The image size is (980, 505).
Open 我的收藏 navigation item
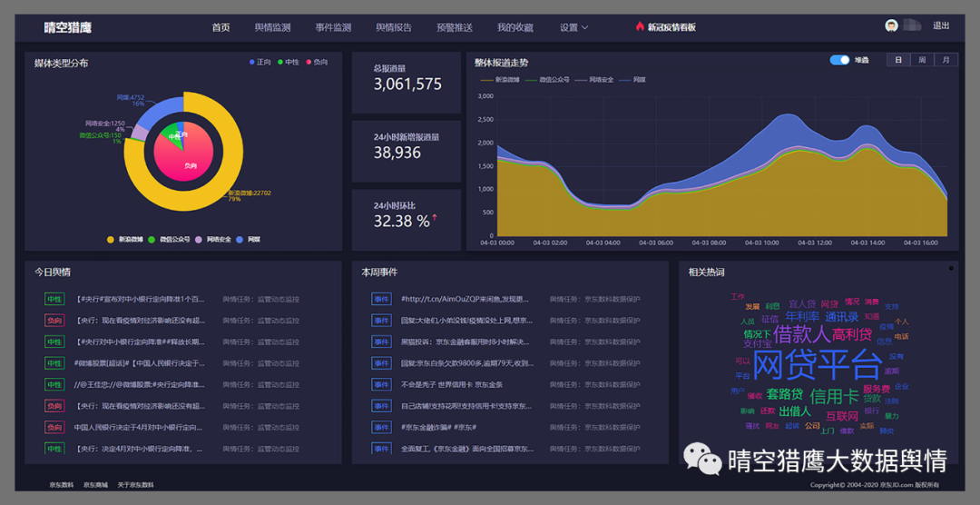(515, 27)
